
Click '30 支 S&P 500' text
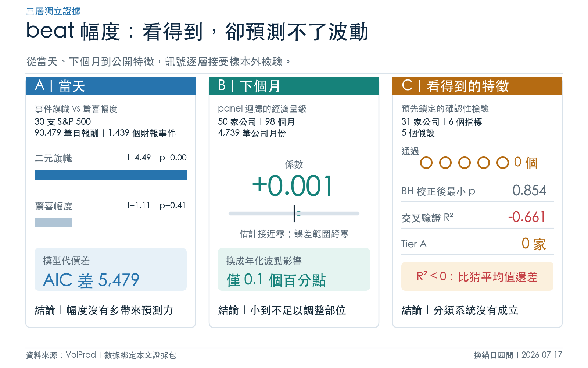coord(63,121)
